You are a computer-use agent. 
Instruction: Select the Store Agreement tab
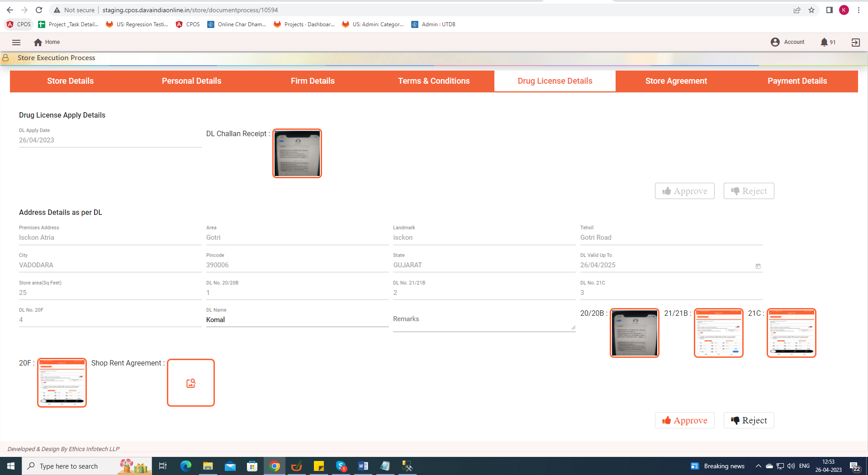coord(676,81)
